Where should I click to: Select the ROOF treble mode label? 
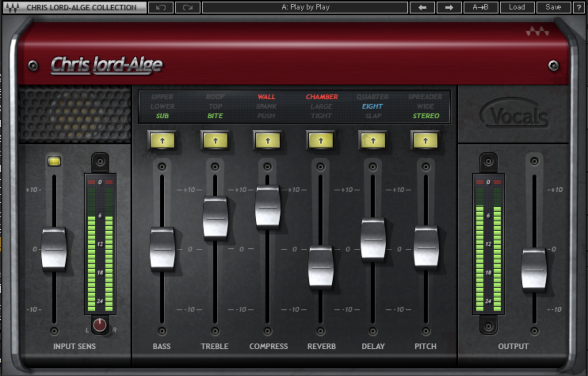(x=215, y=97)
